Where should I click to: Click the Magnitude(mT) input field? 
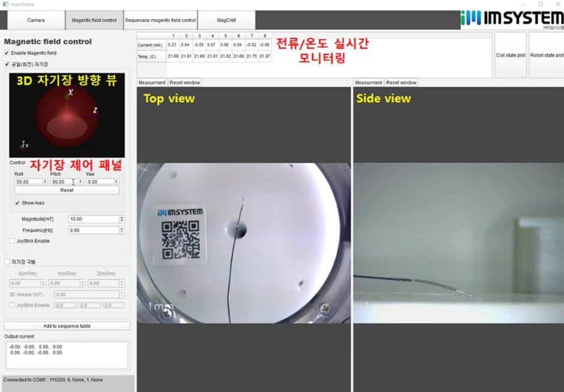tap(94, 219)
